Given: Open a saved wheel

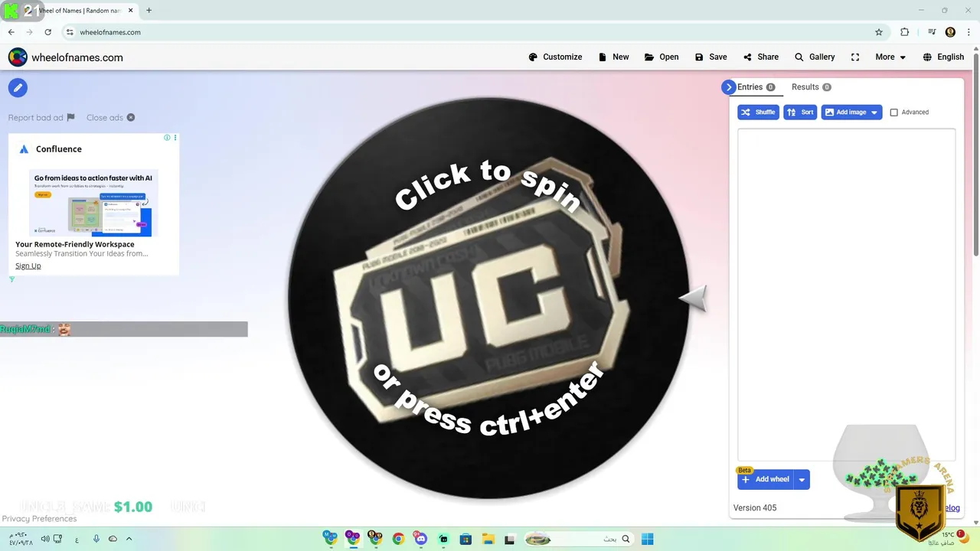Looking at the screenshot, I should (661, 57).
